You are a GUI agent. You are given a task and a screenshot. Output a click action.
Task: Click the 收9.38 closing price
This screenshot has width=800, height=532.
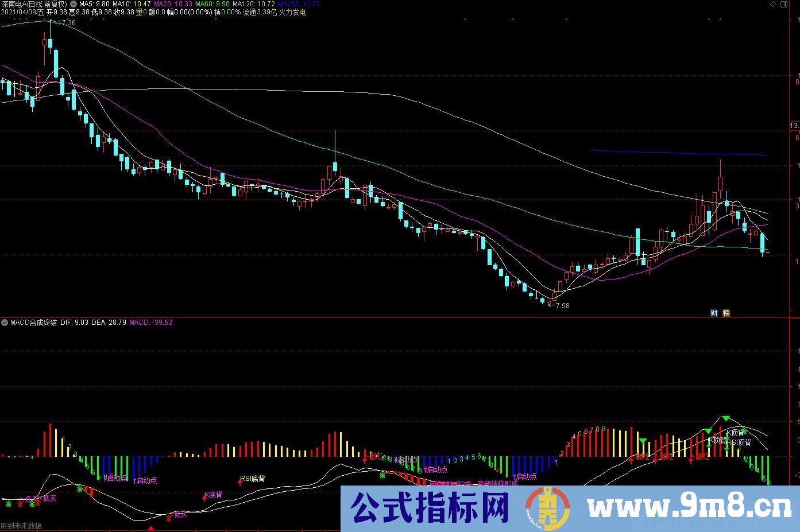tap(124, 12)
